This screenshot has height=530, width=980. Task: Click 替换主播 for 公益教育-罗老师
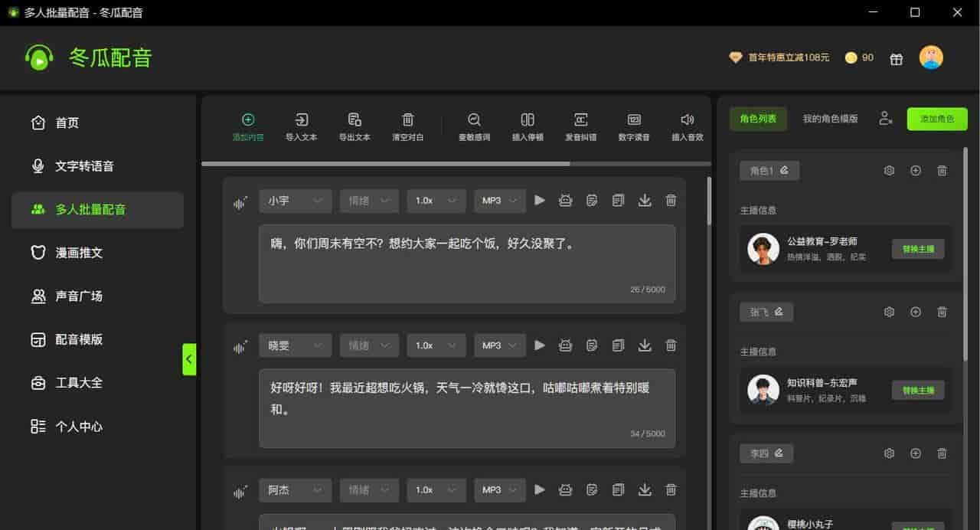(918, 249)
